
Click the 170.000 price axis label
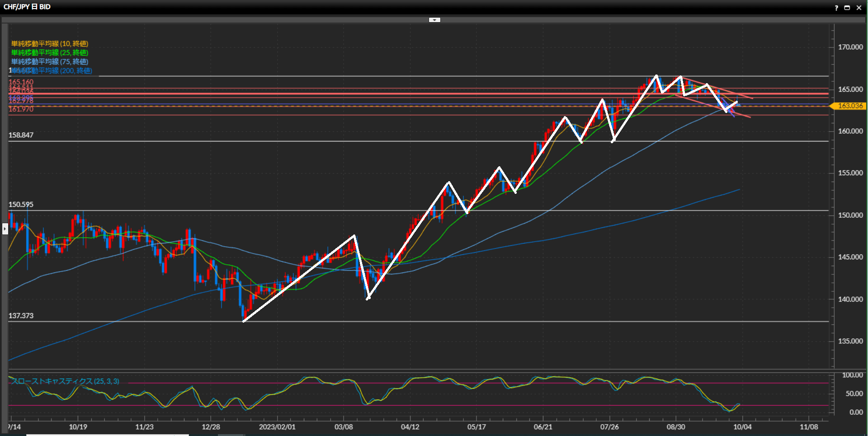(850, 47)
